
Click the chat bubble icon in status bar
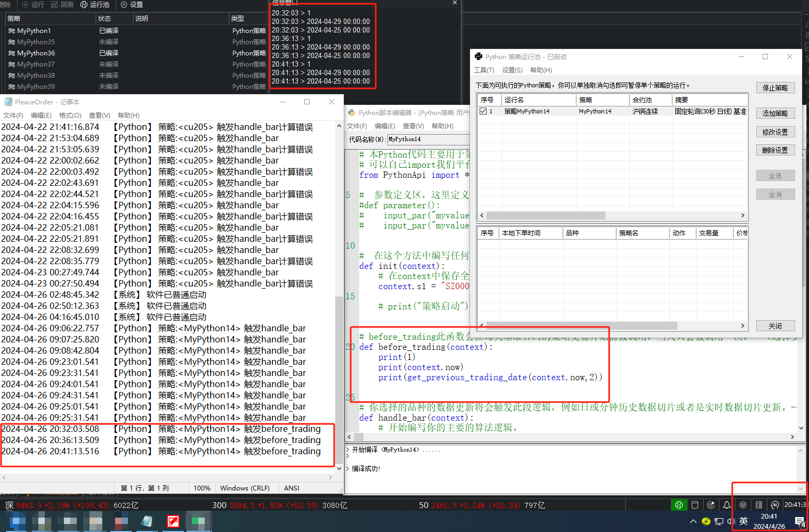point(743,505)
